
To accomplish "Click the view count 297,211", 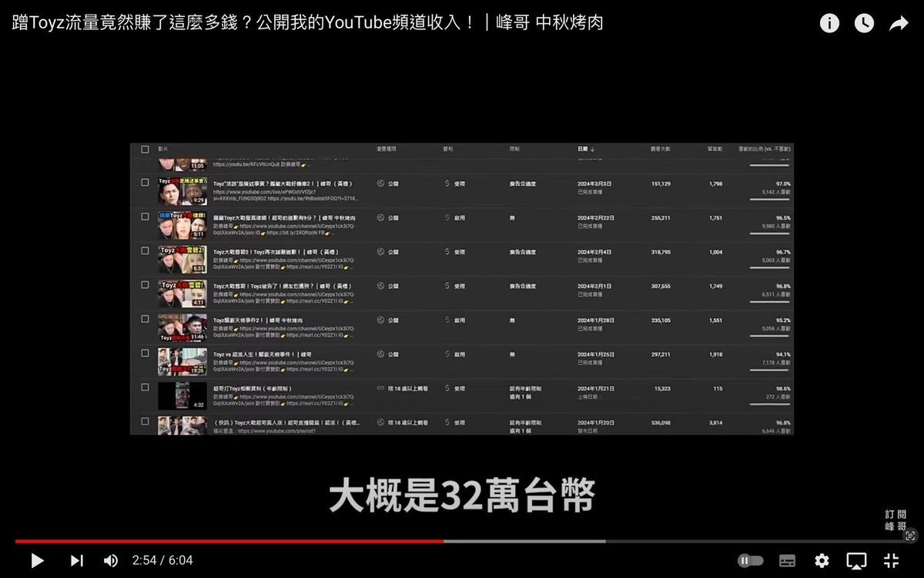I will coord(661,355).
